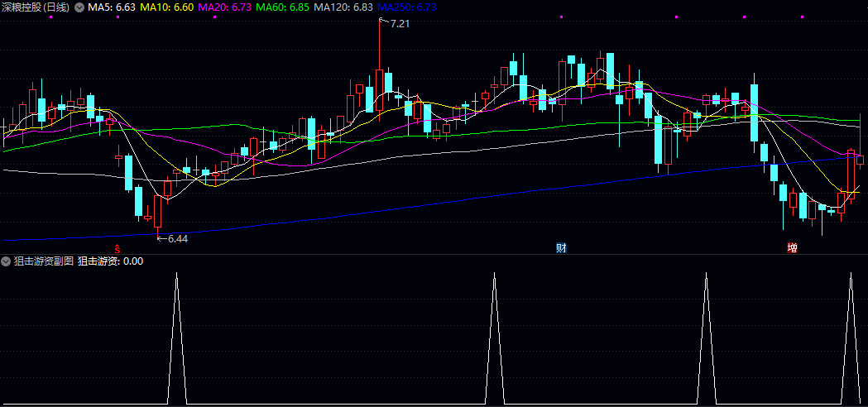Click the 狙击游资: 0.00 indicator value
The height and width of the screenshot is (407, 868).
pos(111,261)
